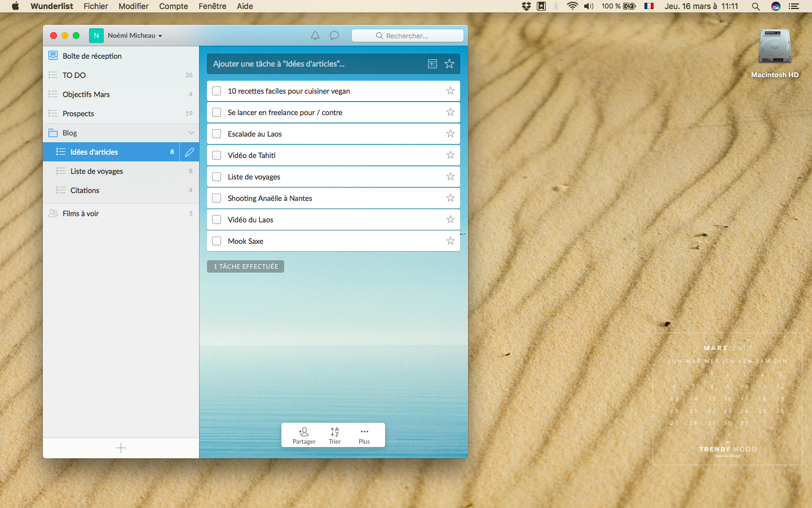Viewport: 812px width, 508px height.
Task: Edit the Idées d'articles list with pencil
Action: pyautogui.click(x=189, y=152)
